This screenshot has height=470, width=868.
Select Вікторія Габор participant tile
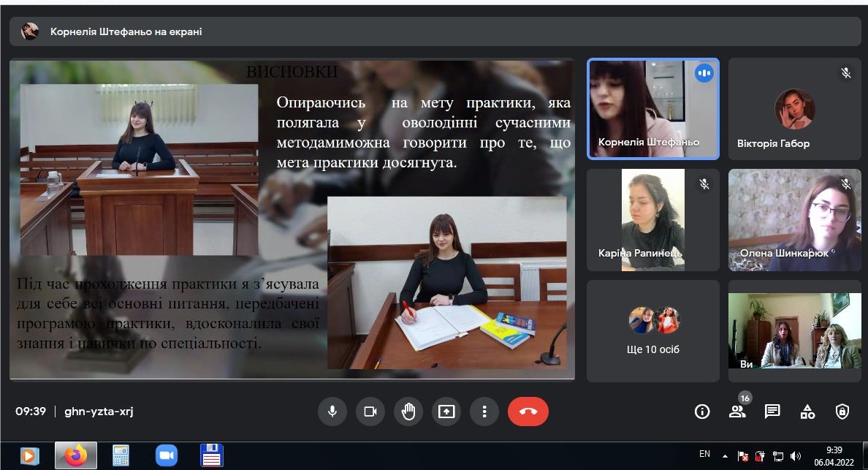[x=794, y=109]
